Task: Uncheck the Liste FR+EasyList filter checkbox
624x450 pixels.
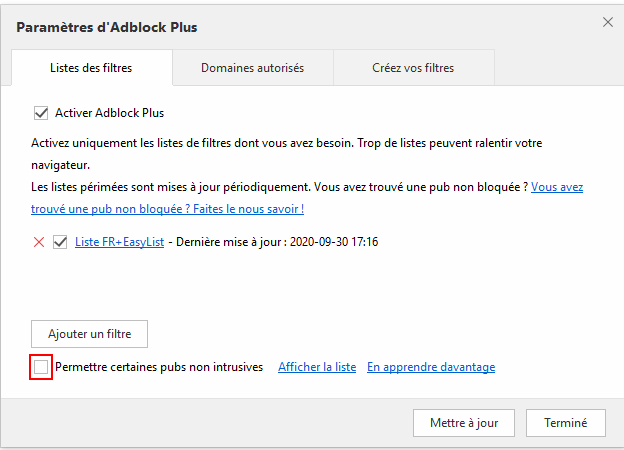Action: (60, 242)
